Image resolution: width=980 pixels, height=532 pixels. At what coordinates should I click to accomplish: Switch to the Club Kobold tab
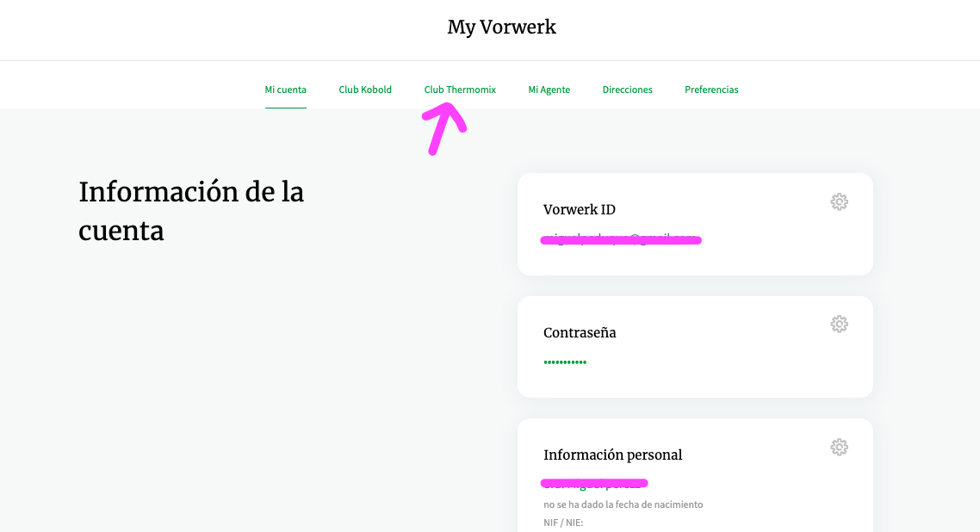tap(365, 90)
